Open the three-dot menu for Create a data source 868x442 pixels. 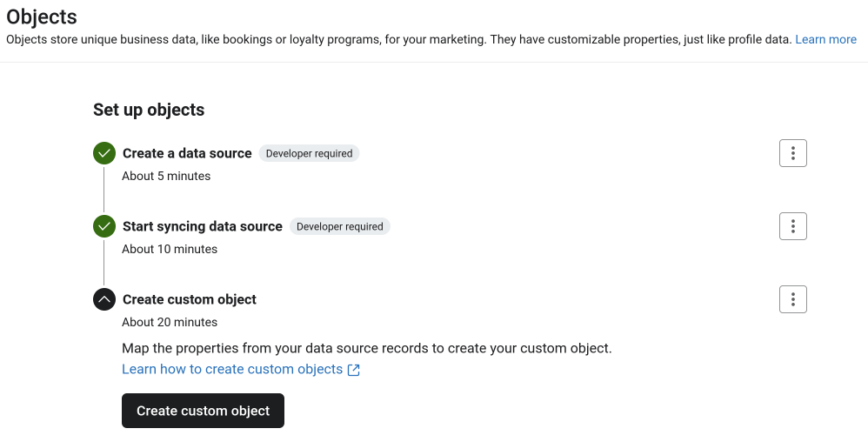792,153
